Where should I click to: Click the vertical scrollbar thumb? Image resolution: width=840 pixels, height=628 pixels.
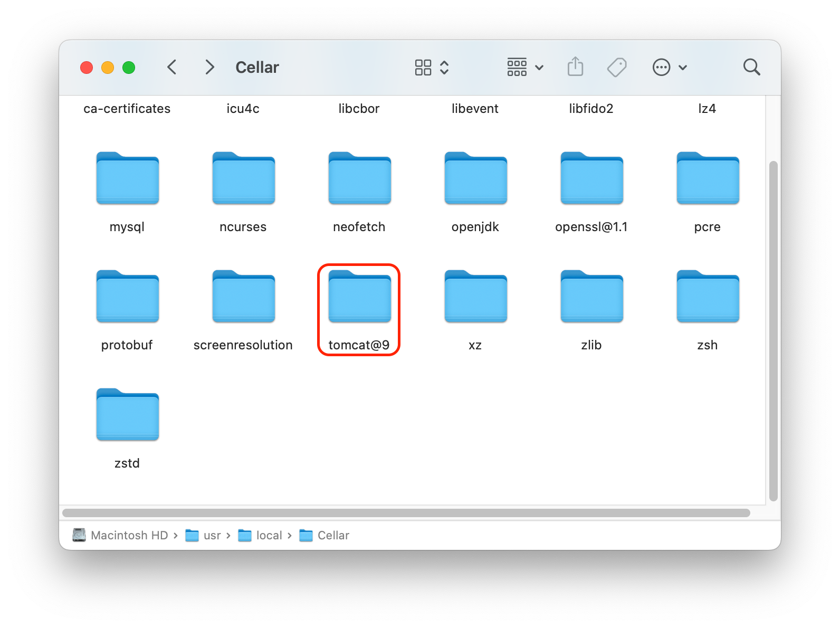pos(774,331)
